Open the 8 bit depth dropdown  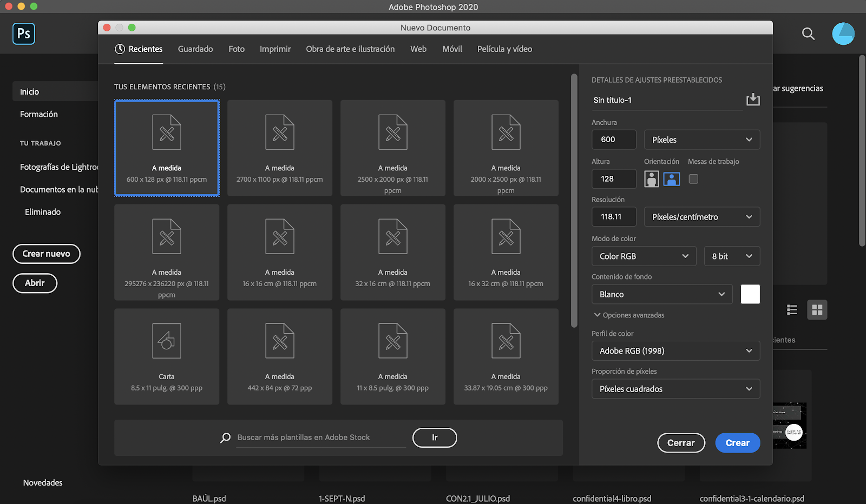732,256
